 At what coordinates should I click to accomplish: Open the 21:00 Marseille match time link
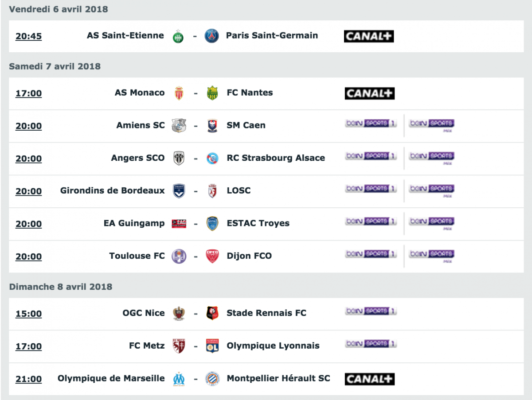(x=29, y=379)
